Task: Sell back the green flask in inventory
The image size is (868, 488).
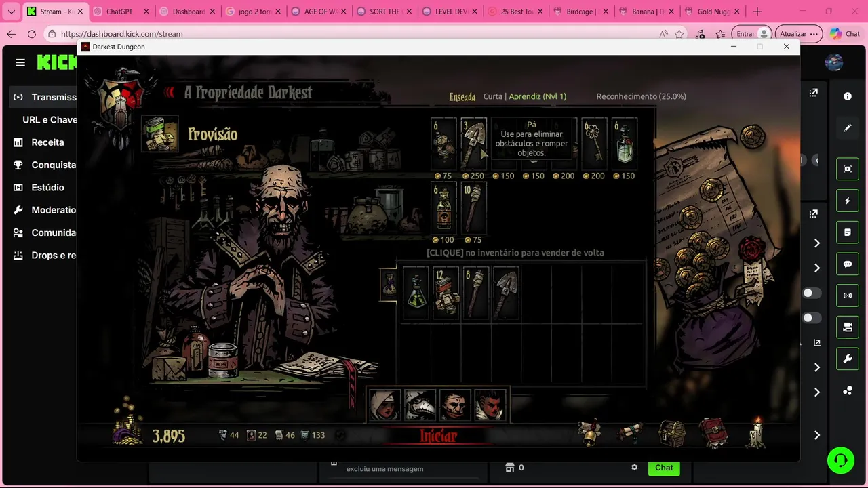Action: 416,293
